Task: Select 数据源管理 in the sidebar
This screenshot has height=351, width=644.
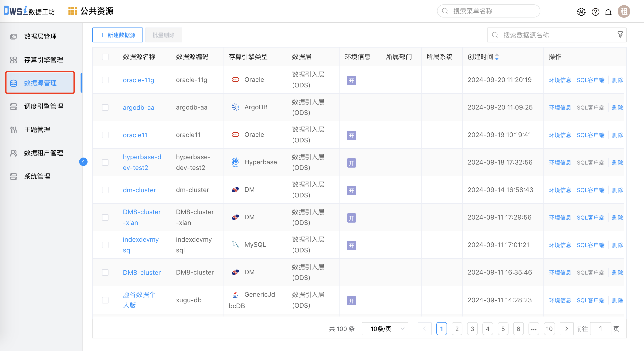Action: pos(40,83)
